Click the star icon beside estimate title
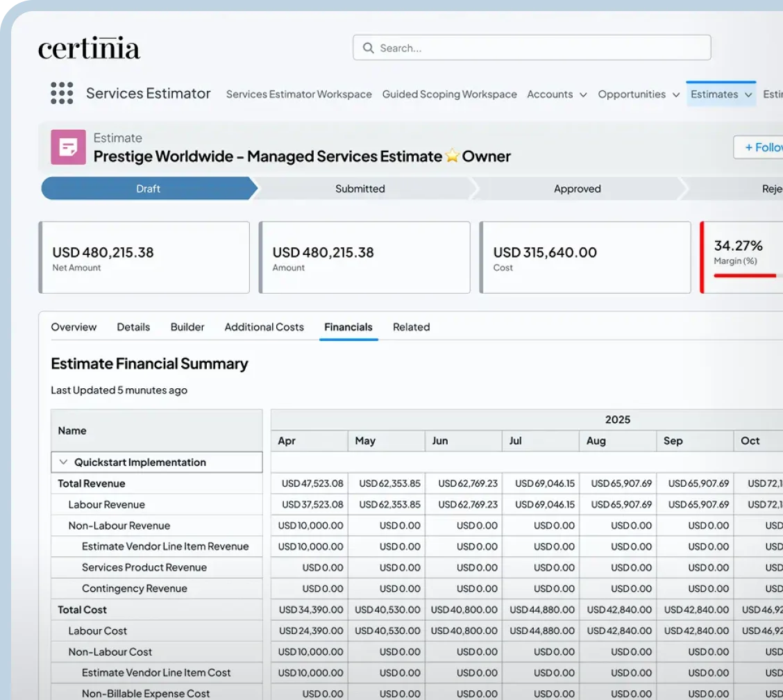 452,156
